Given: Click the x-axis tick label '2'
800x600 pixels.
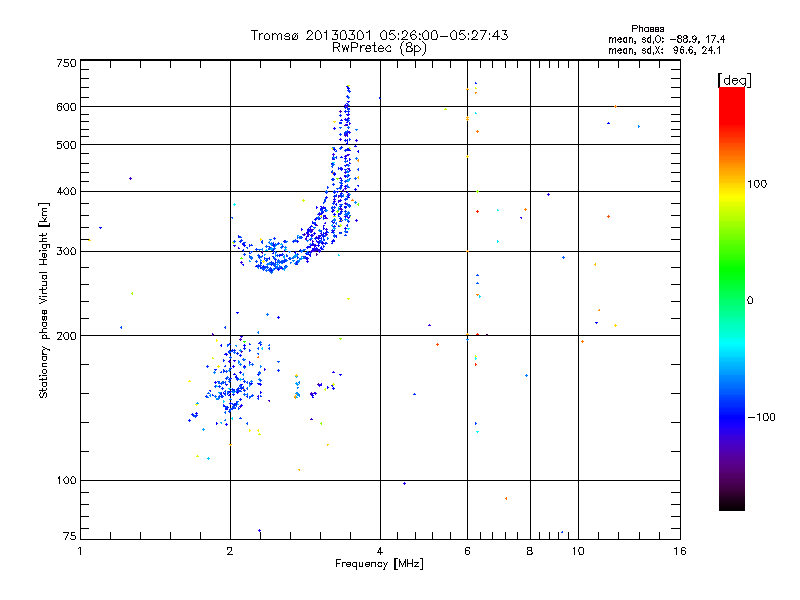Looking at the screenshot, I should pyautogui.click(x=230, y=551).
